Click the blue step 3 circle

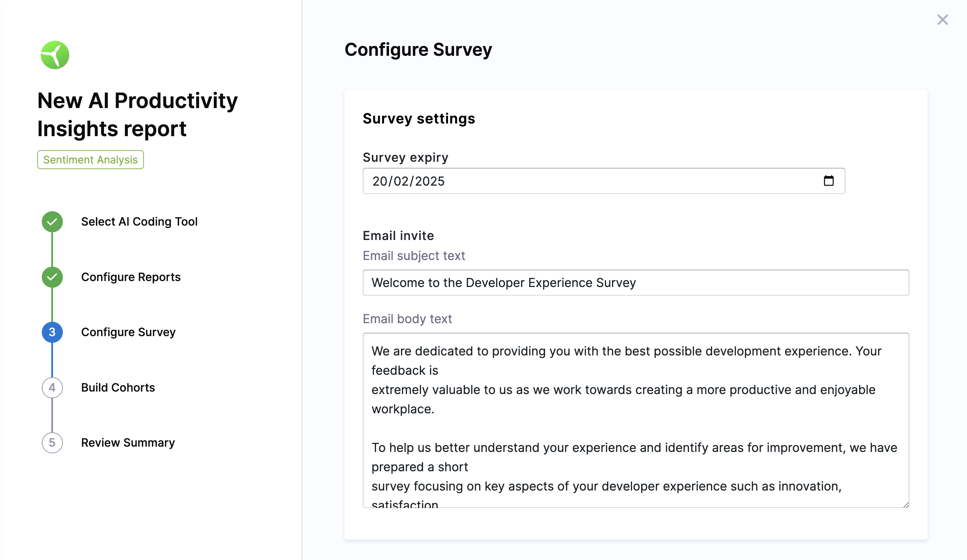point(52,332)
